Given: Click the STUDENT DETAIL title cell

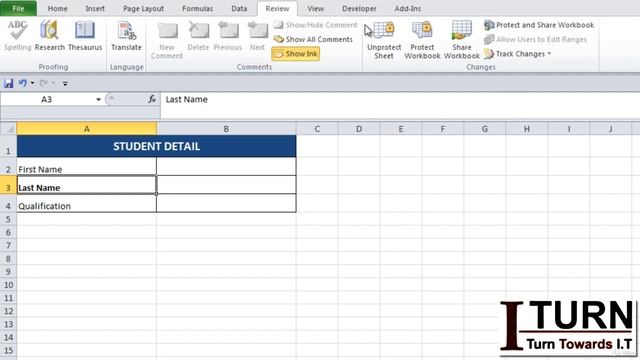Looking at the screenshot, I should click(x=157, y=146).
